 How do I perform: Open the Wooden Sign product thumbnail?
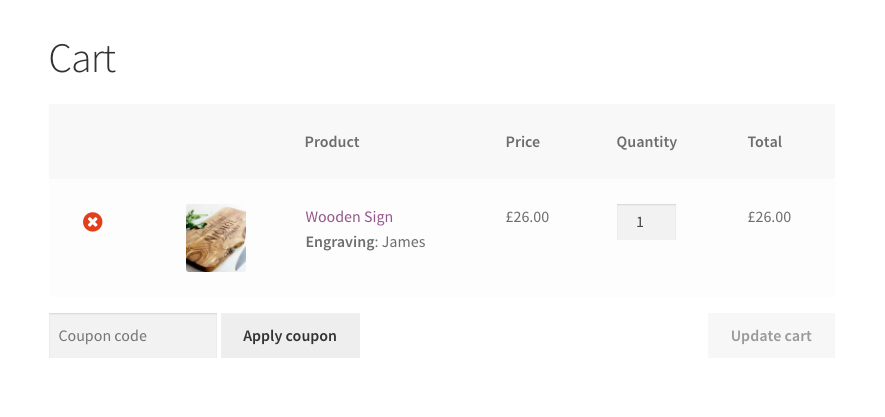tap(215, 238)
